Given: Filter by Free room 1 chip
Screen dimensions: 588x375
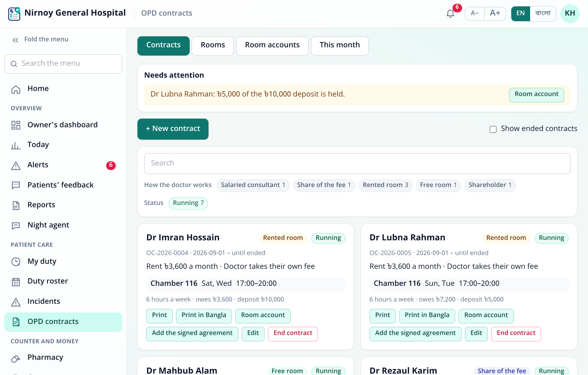Looking at the screenshot, I should 438,185.
